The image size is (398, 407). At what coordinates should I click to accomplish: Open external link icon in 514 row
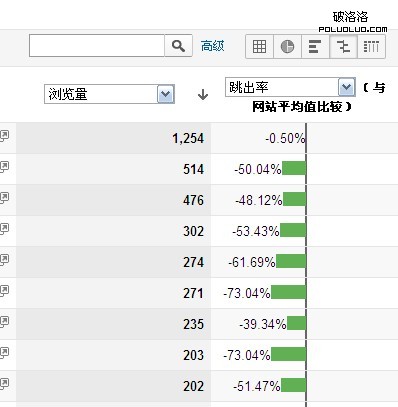click(4, 167)
